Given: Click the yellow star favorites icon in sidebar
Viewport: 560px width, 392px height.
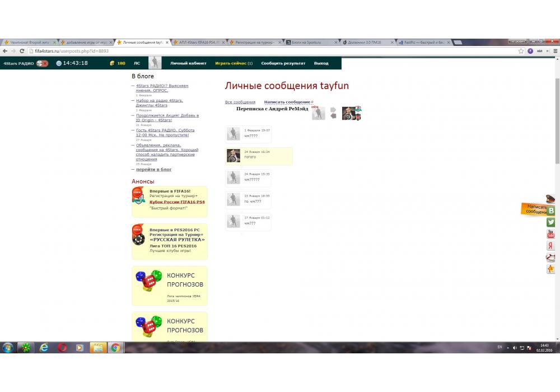Looking at the screenshot, I should coord(551,269).
